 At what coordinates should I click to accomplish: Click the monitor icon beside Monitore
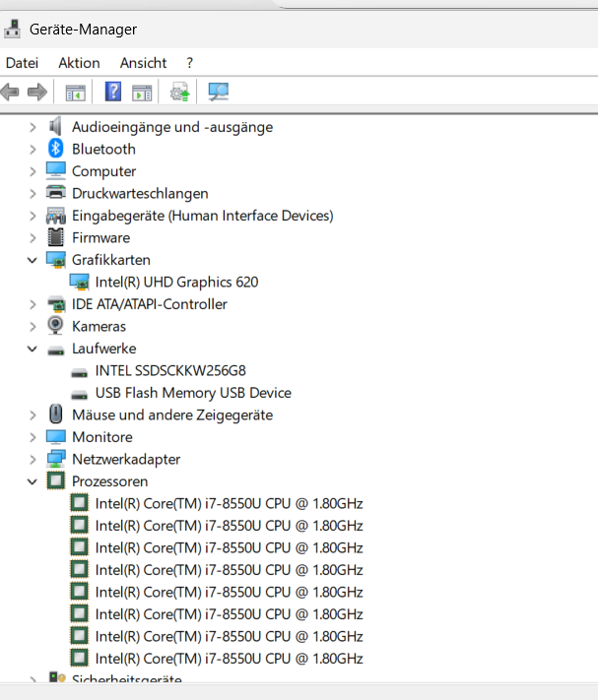55,436
